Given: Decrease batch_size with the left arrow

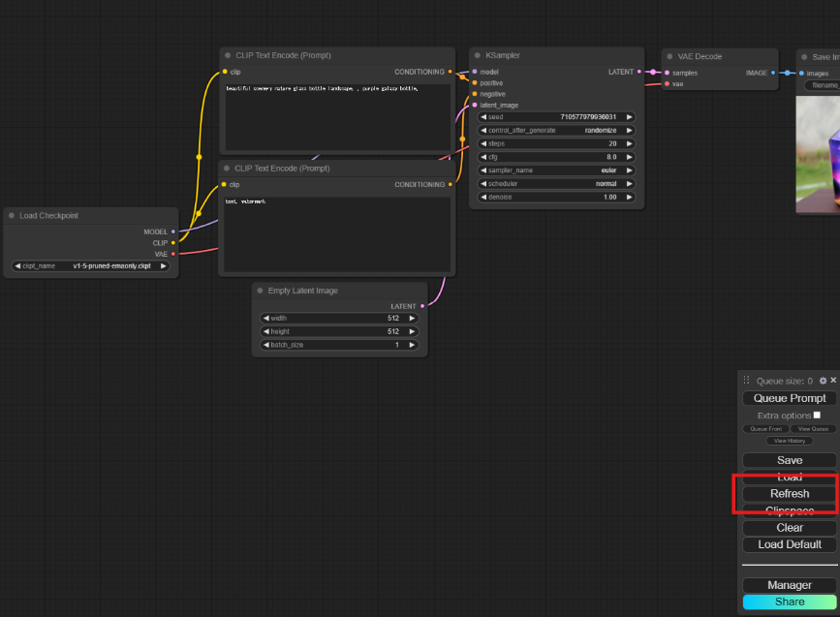Looking at the screenshot, I should [265, 345].
